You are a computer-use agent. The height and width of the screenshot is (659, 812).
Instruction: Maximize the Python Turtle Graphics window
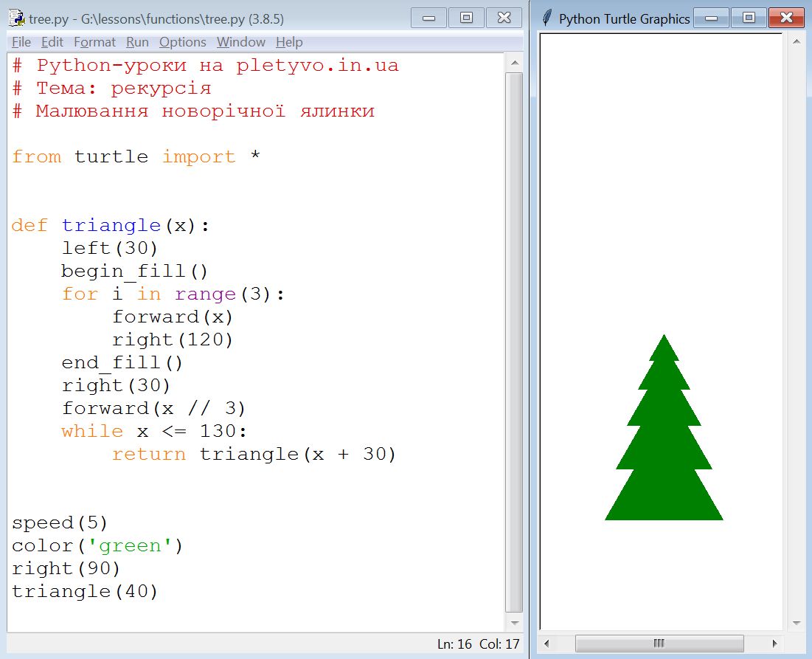coord(749,18)
